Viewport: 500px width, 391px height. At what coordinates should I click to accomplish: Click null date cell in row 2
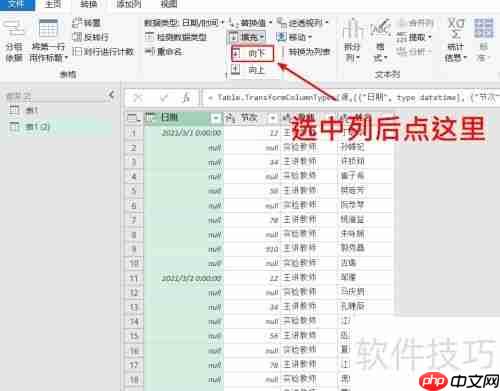click(184, 147)
